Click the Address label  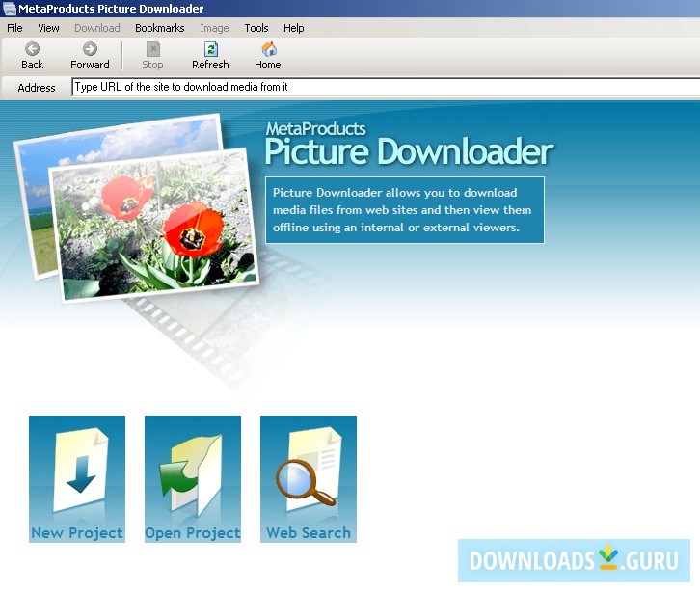point(37,88)
